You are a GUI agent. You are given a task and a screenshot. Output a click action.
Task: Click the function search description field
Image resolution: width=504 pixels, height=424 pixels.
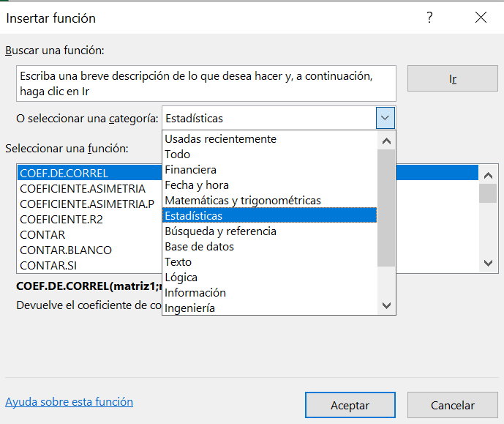pos(206,83)
